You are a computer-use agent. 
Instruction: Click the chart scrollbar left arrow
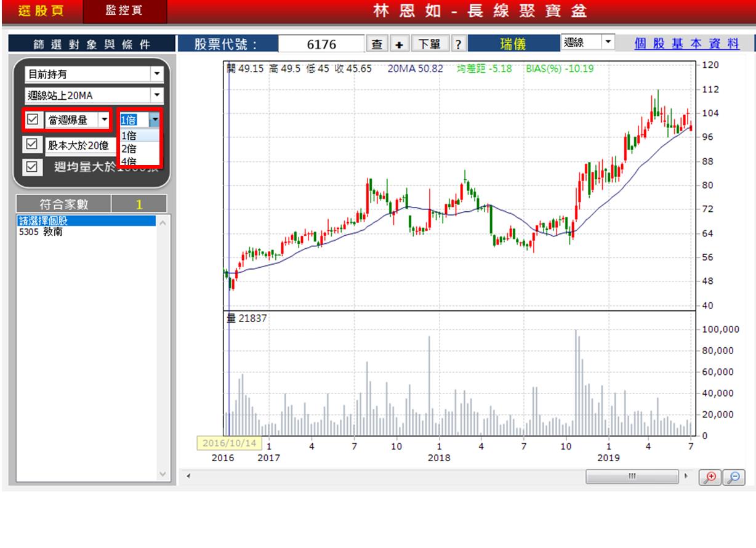pos(188,476)
